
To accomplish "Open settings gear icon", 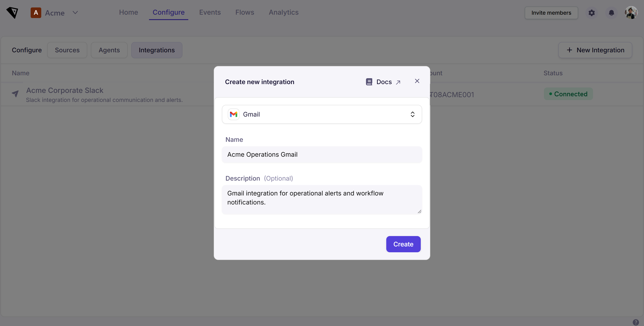I will pos(591,13).
